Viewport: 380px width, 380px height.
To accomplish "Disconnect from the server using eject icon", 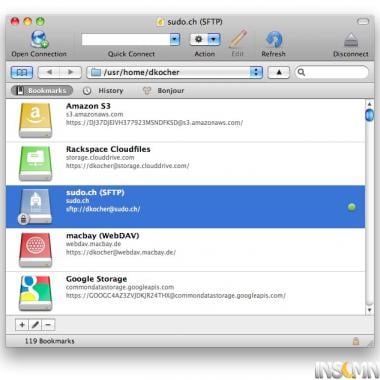I will coord(351,40).
